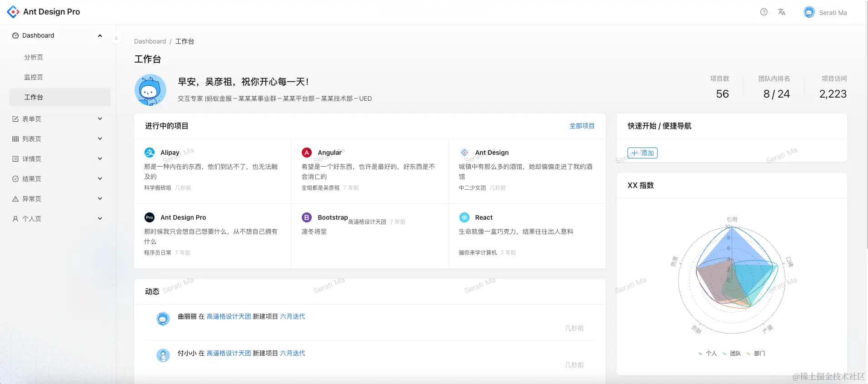Click the Dashboard gauge icon in sidebar

tap(15, 35)
